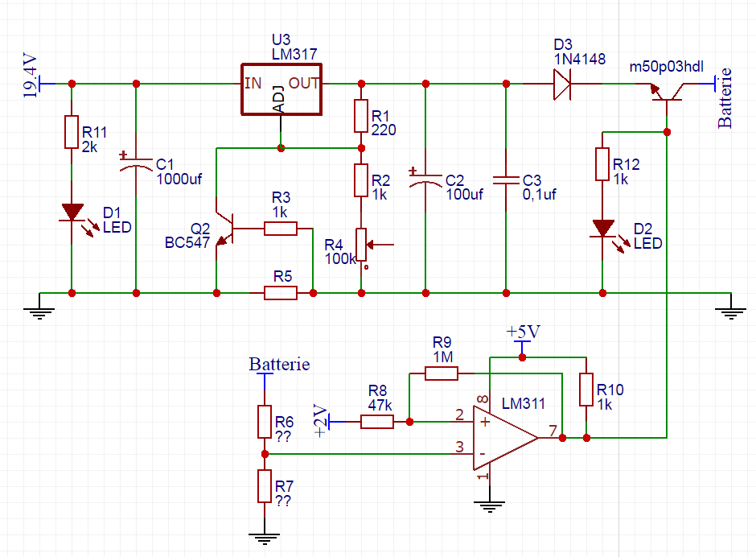The image size is (756, 557).
Task: Click the junction dot at the ADJ pin
Action: click(x=281, y=148)
